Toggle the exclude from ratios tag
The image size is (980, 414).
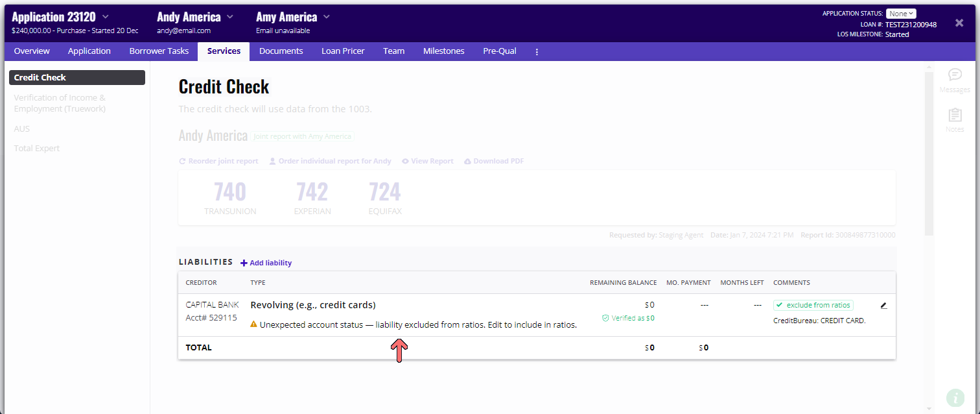813,305
